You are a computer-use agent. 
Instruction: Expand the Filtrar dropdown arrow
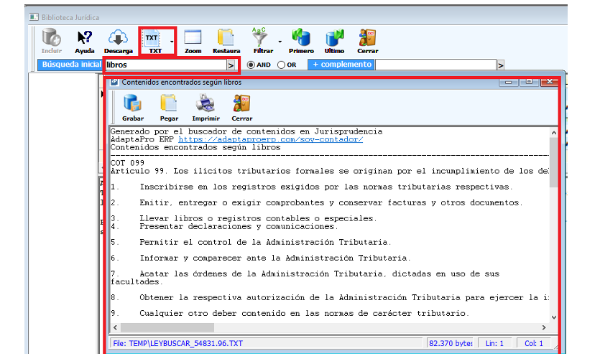click(279, 42)
